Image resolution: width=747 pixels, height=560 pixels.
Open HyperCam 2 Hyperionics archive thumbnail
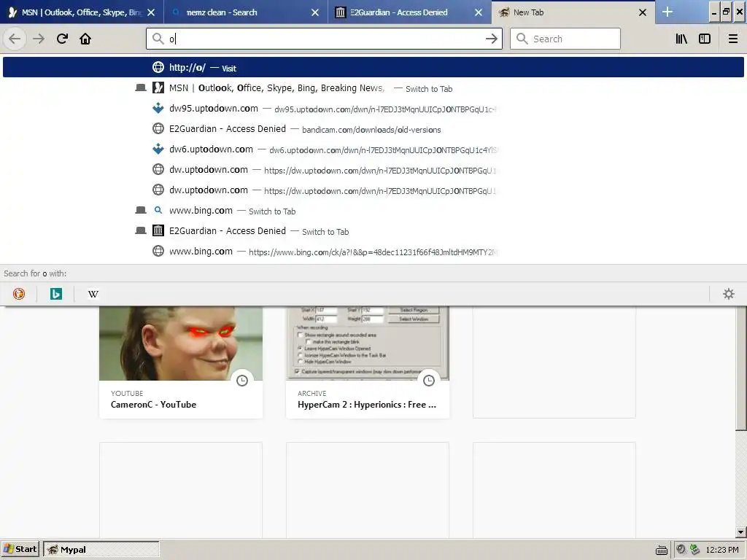coord(368,343)
